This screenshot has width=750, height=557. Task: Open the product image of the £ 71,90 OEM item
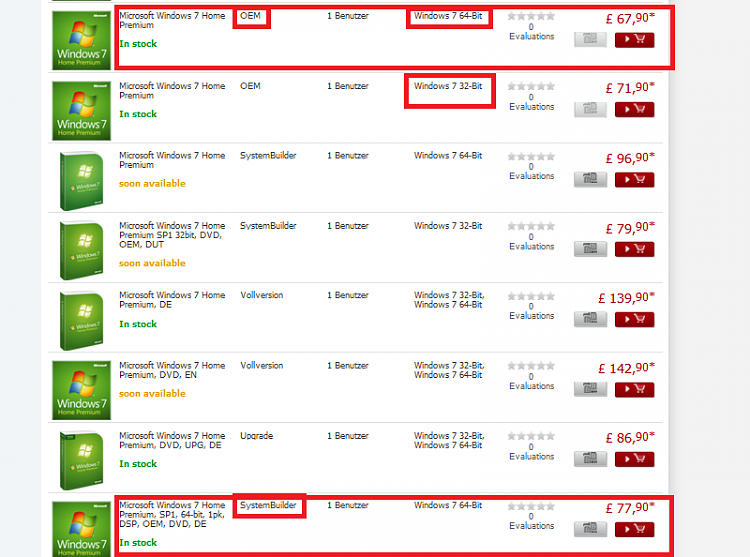[x=81, y=111]
